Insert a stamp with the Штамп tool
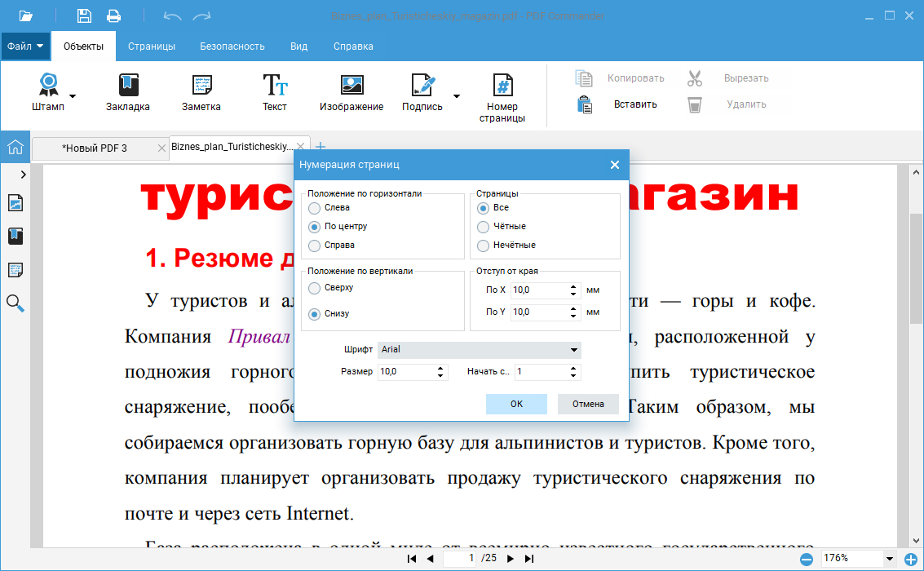This screenshot has width=924, height=571. coord(48,92)
